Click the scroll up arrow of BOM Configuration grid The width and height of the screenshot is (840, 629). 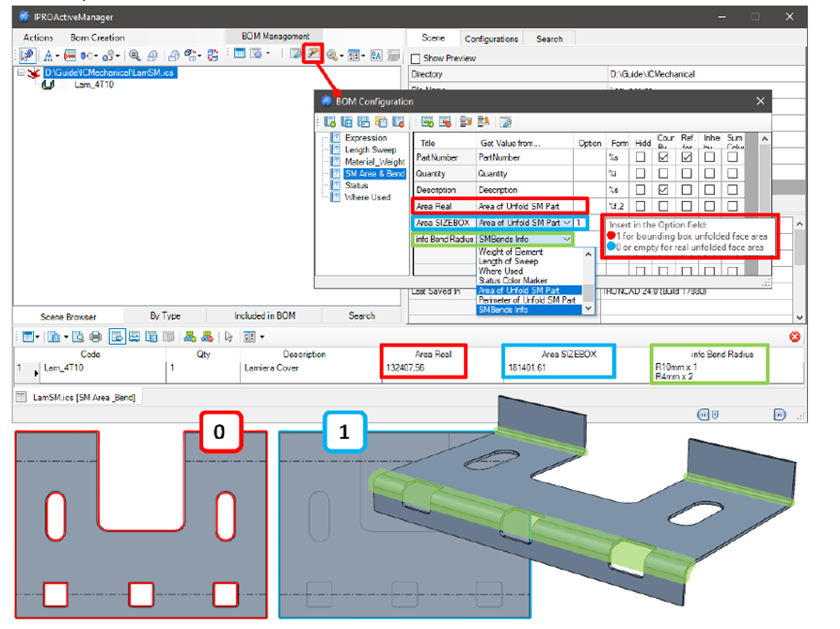tap(765, 139)
